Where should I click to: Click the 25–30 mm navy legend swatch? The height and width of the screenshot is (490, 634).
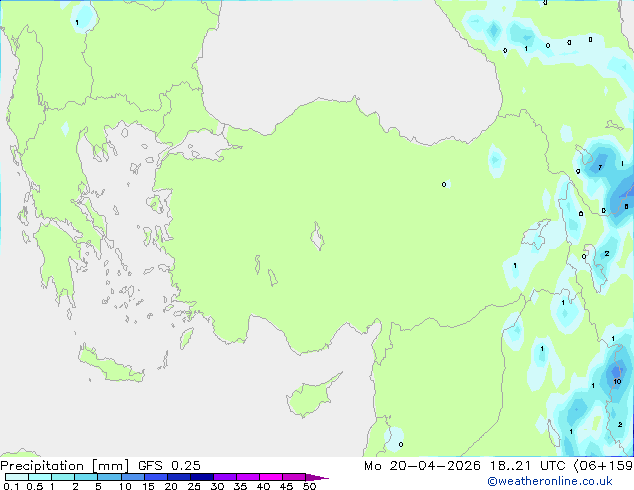click(201, 477)
